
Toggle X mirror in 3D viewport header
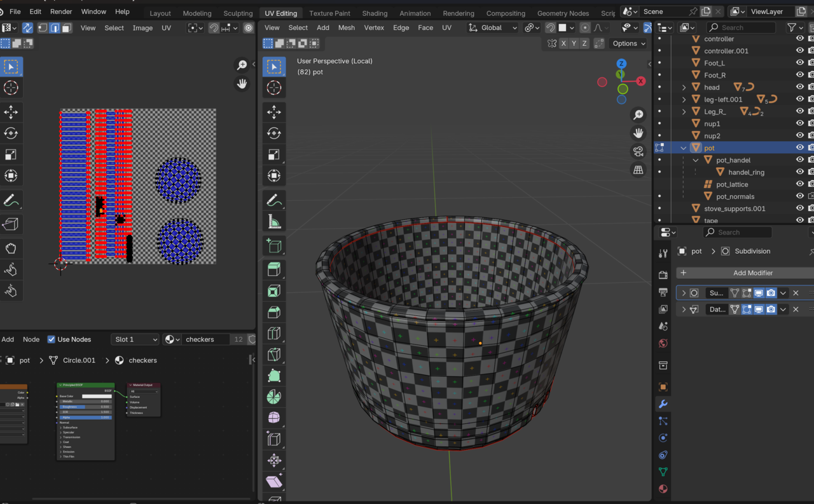pyautogui.click(x=563, y=43)
